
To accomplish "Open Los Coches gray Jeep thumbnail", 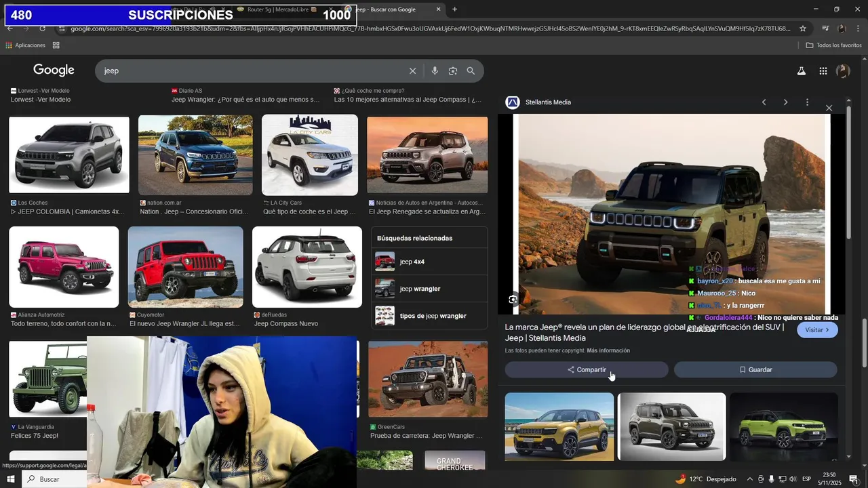I will [69, 155].
